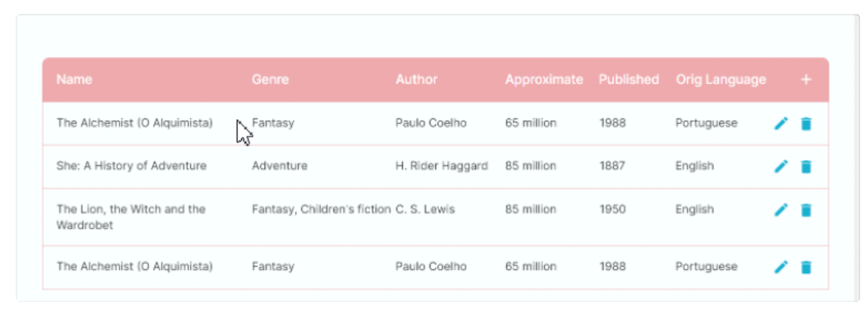Edit The Lion, the Witch row
The width and height of the screenshot is (868, 317).
pos(781,210)
